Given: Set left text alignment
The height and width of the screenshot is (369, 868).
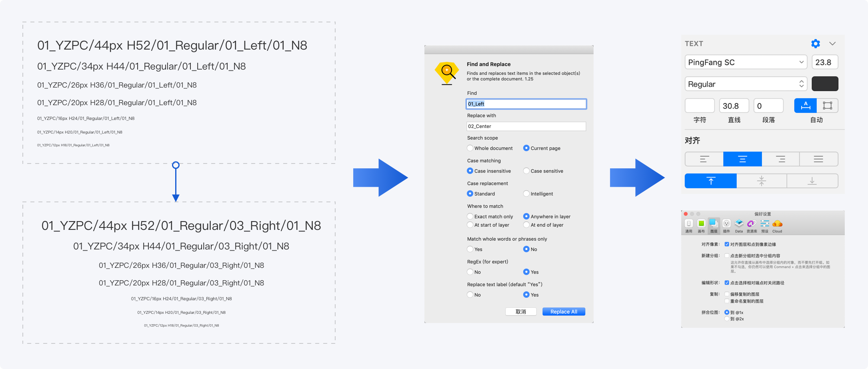Looking at the screenshot, I should (x=704, y=159).
